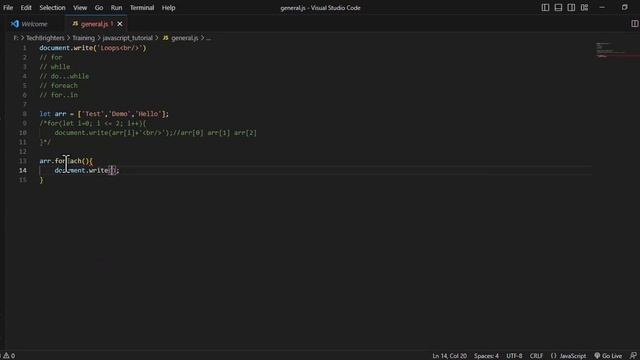Viewport: 640px width, 360px height.
Task: Click Training folder in breadcrumb
Action: click(x=83, y=38)
